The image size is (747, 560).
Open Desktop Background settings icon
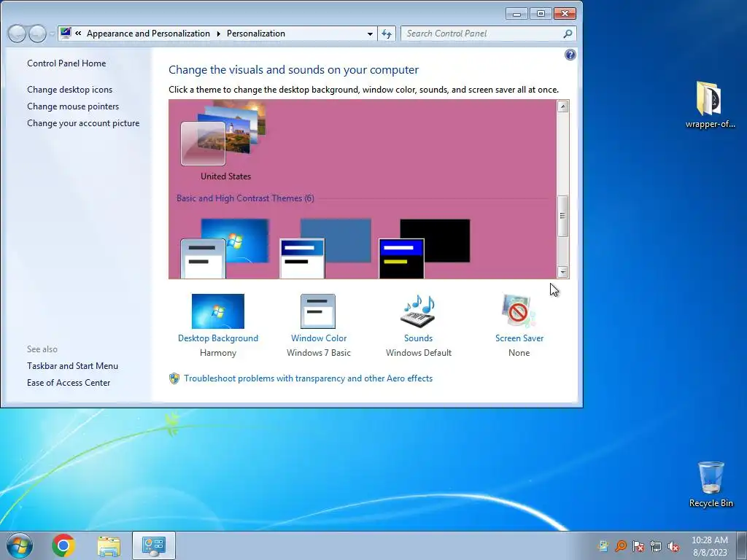coord(217,311)
